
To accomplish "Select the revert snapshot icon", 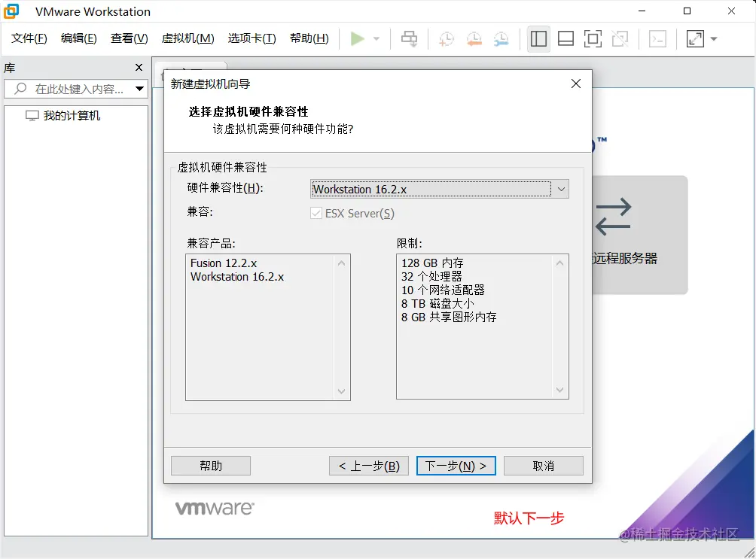I will click(473, 38).
